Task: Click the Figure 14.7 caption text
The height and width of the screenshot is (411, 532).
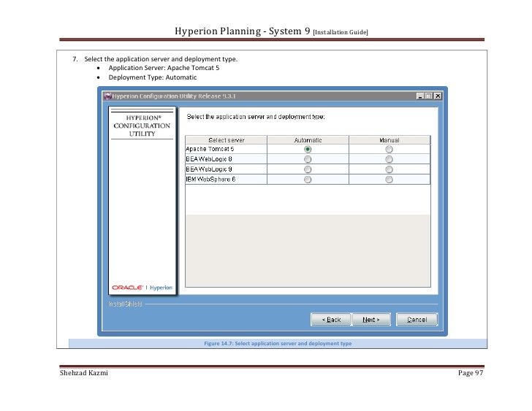Action: point(278,343)
